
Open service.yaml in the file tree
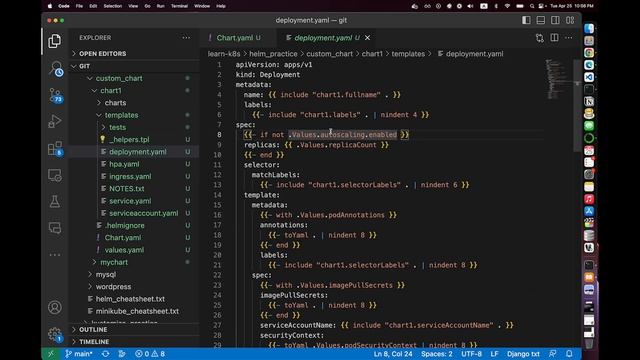(x=130, y=200)
